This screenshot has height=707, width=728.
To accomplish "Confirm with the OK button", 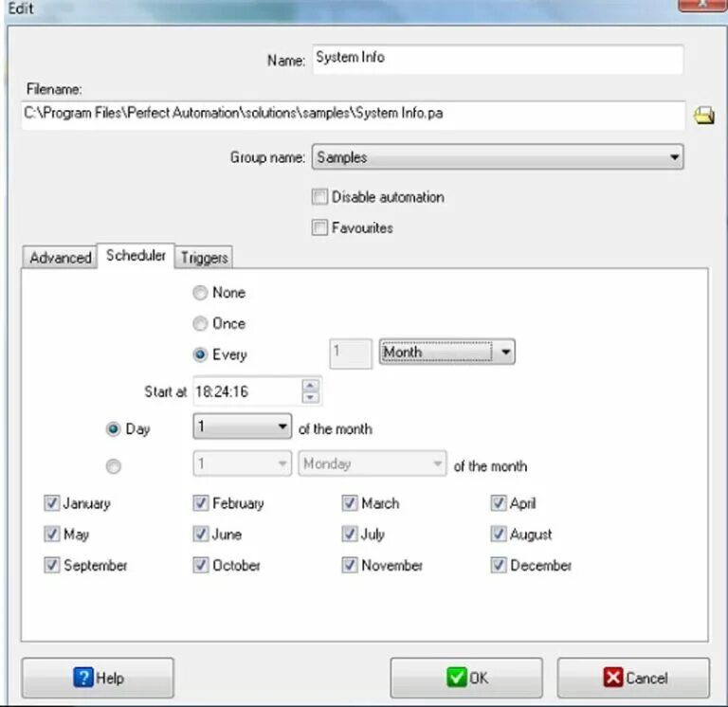I will click(466, 678).
